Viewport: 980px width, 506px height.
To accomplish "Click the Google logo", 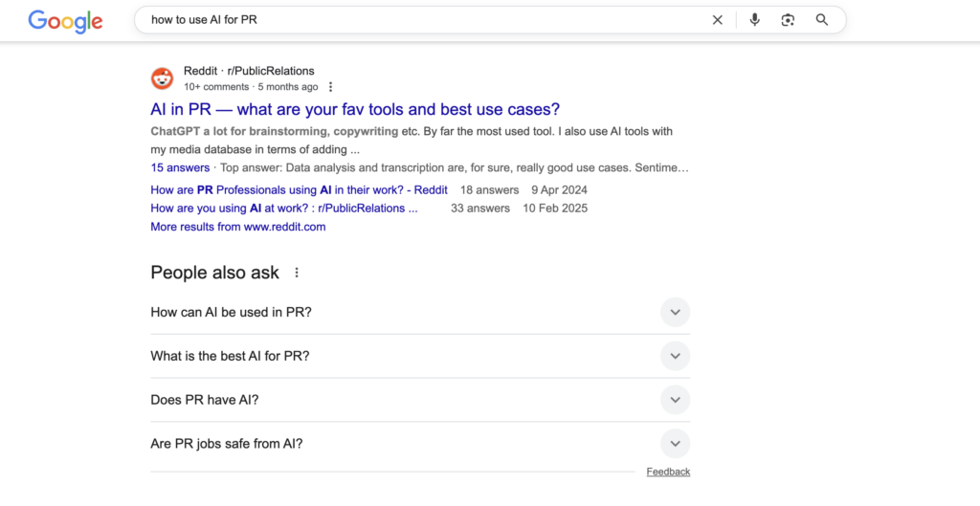I will pyautogui.click(x=66, y=20).
